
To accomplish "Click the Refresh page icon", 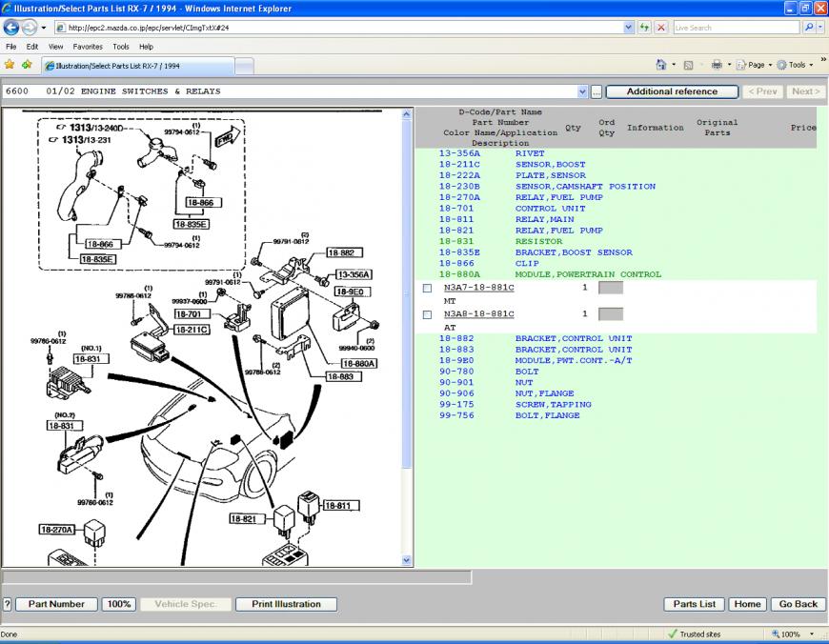I will [x=645, y=28].
